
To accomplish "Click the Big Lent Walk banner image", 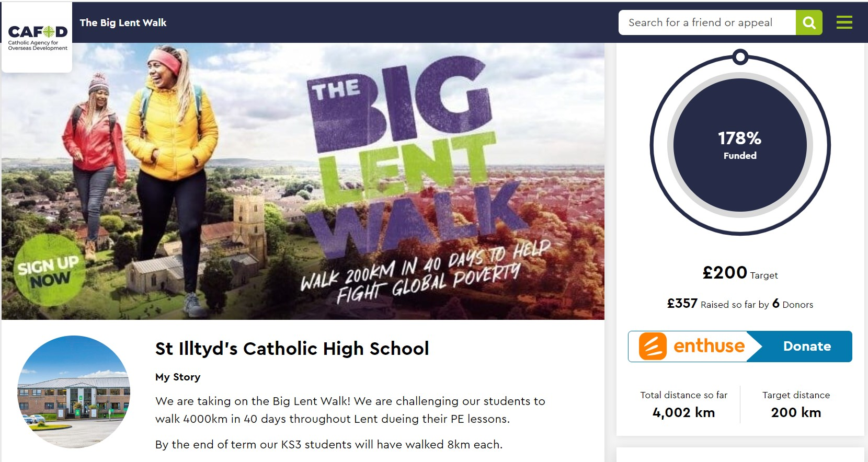I will [303, 181].
